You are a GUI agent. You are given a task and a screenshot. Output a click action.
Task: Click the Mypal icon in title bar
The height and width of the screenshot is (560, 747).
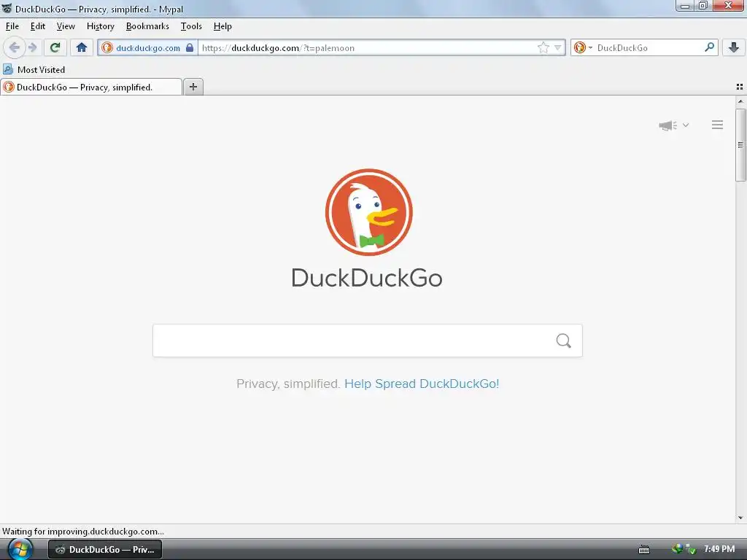(7, 9)
